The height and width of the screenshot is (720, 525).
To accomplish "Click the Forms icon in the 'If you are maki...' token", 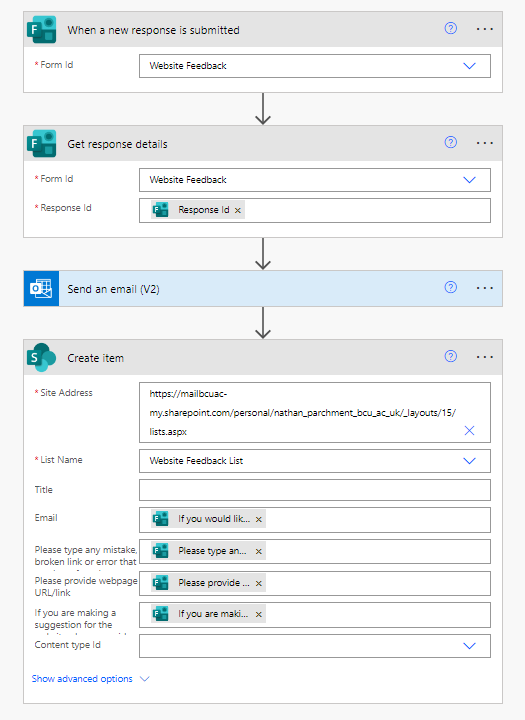I will click(160, 614).
